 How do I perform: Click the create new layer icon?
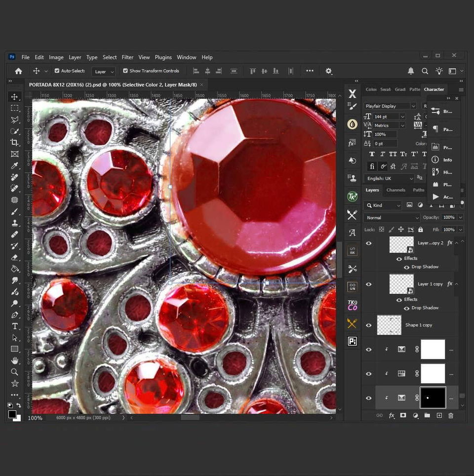[439, 415]
